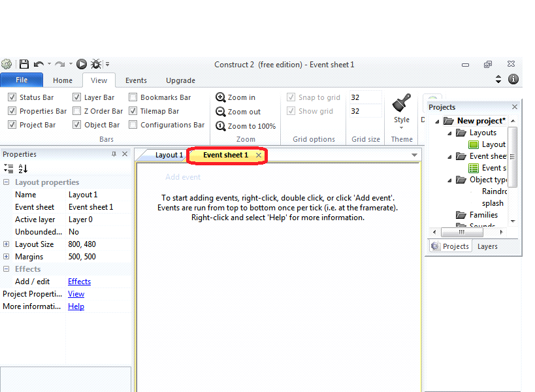Toggle the Properties Bar checkbox
Screen dimensions: 535x392
point(12,111)
